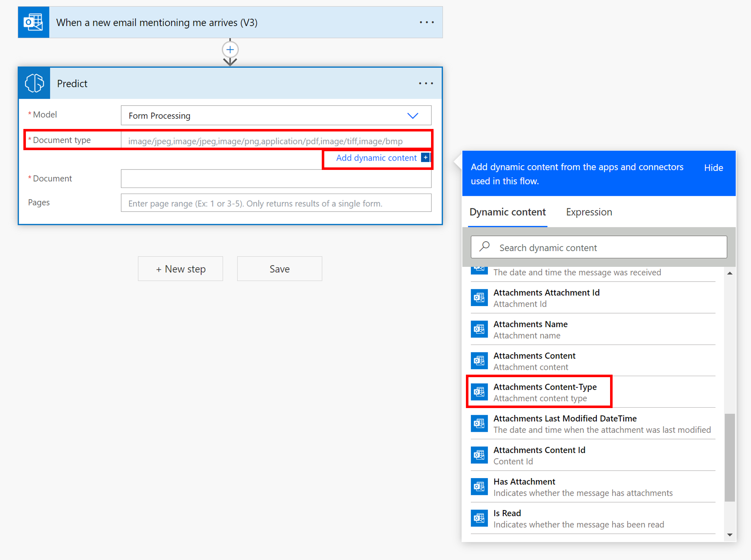Insert a step with the plus connector
The height and width of the screenshot is (560, 751).
pos(230,50)
